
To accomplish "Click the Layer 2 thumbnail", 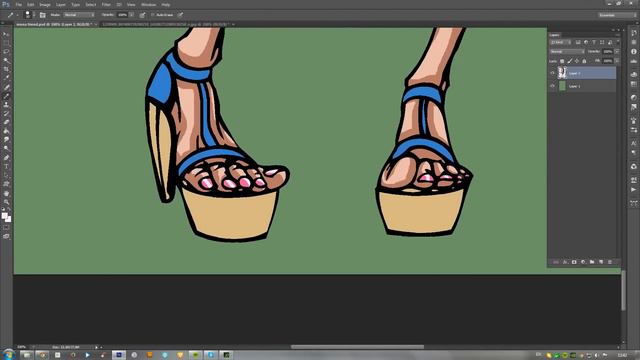I will click(562, 73).
